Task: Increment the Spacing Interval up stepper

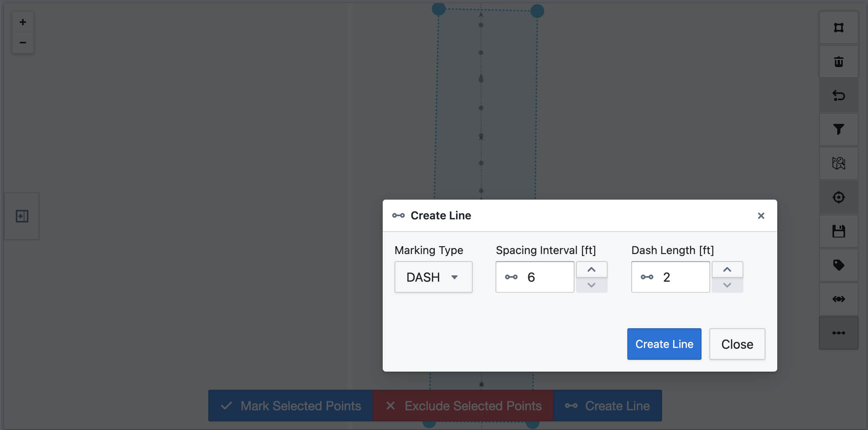Action: click(x=592, y=269)
